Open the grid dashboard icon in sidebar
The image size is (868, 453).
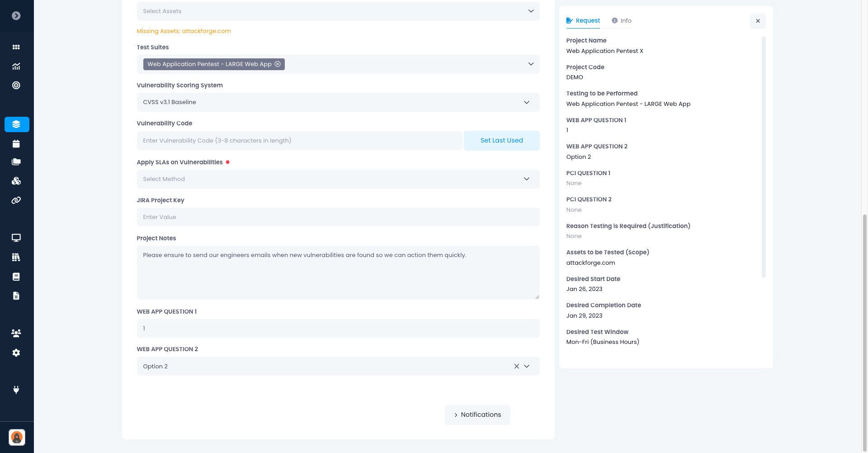click(x=16, y=47)
